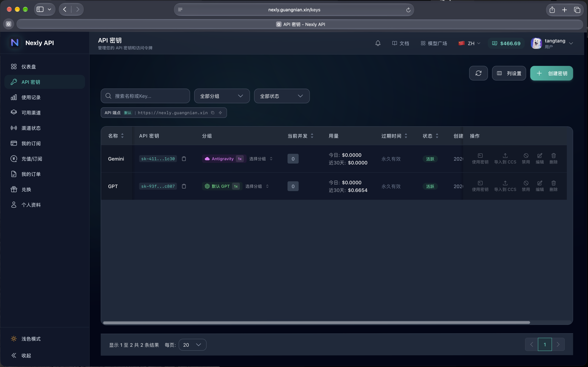Click the 创建密钥 create key button
The image size is (588, 367).
tap(551, 73)
